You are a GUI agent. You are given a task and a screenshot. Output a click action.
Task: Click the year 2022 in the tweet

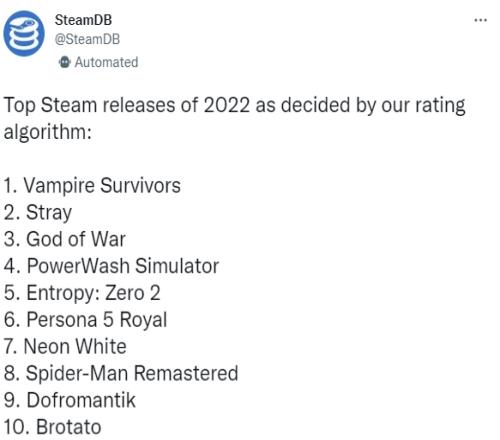point(227,105)
